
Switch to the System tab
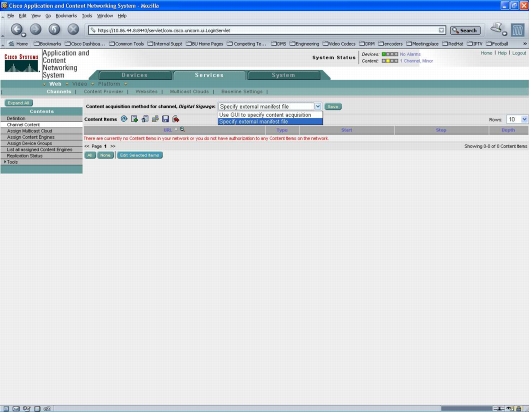click(283, 75)
